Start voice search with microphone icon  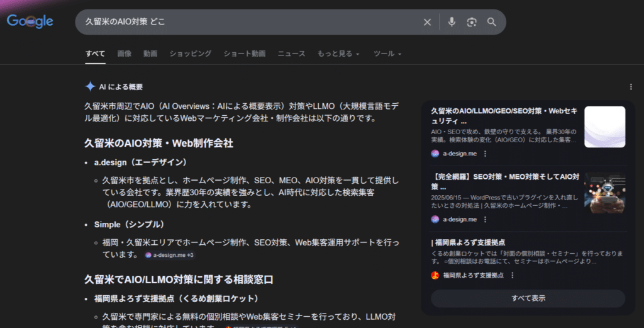point(452,22)
